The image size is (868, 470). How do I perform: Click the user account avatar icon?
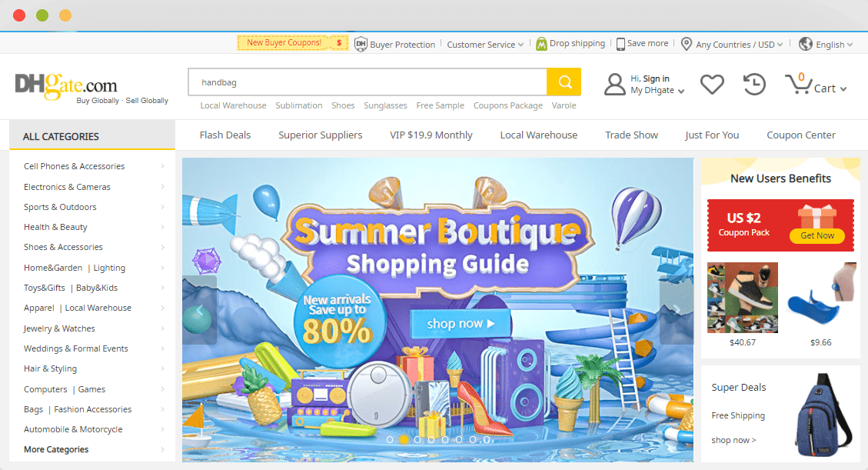pyautogui.click(x=614, y=84)
